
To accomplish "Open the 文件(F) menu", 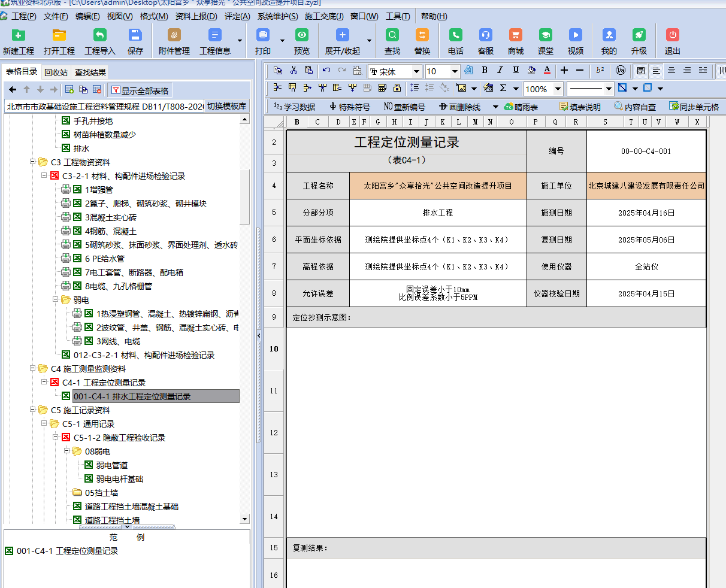I will tap(56, 16).
